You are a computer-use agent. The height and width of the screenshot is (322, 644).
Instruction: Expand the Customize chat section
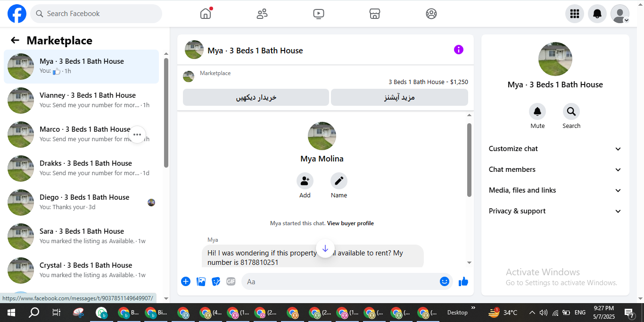(x=555, y=149)
